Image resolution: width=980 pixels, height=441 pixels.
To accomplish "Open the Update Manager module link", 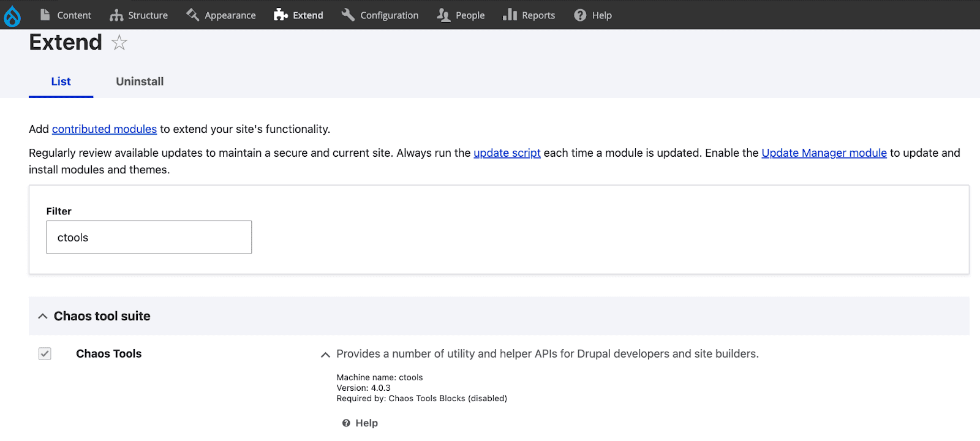I will 824,153.
